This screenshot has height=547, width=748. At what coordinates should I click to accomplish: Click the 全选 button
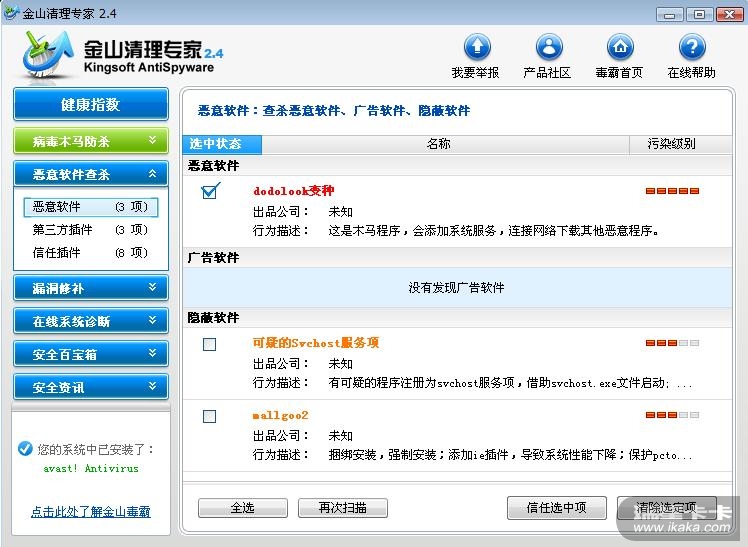pyautogui.click(x=243, y=508)
